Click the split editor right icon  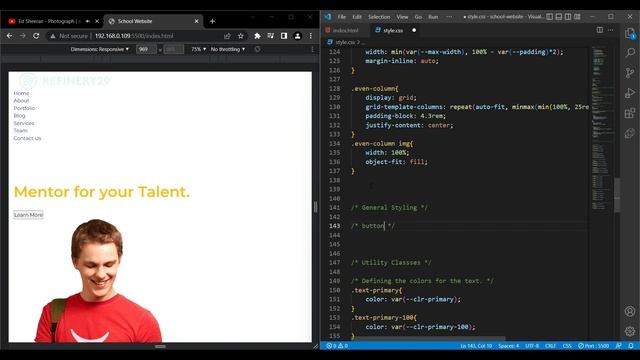(600, 30)
